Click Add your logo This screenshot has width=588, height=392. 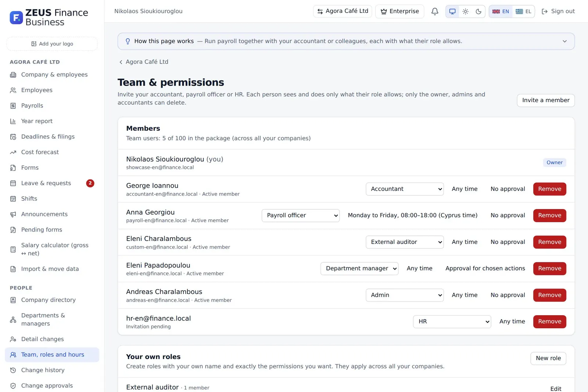pyautogui.click(x=52, y=44)
